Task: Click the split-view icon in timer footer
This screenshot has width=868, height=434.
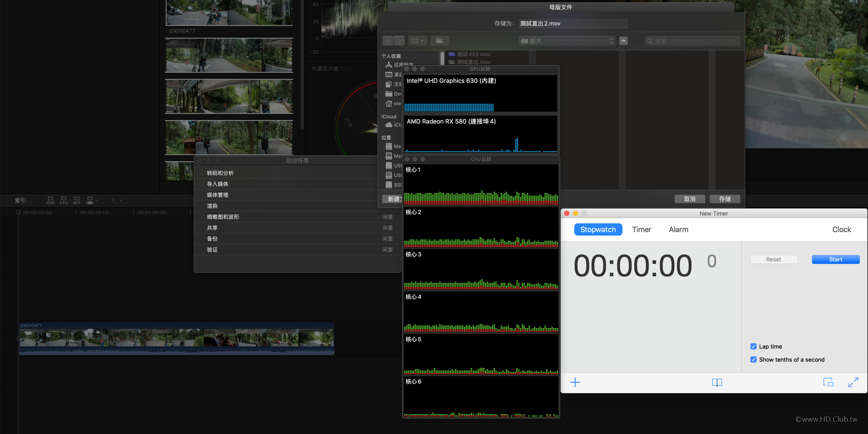Action: coord(717,382)
